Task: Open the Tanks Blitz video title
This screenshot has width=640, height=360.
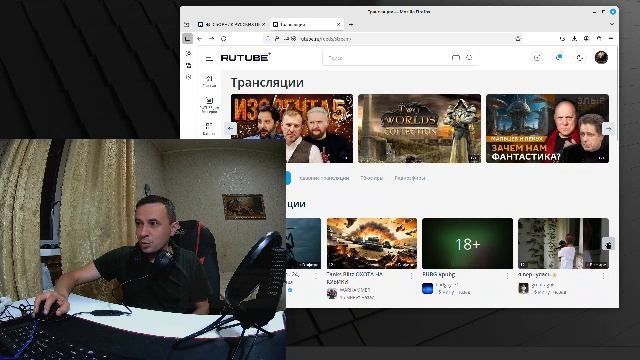Action: [x=355, y=278]
